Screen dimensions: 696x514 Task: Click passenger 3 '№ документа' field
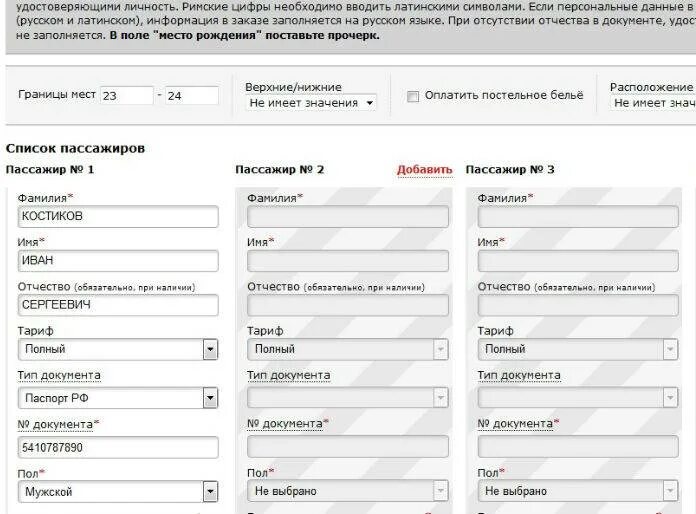point(578,446)
